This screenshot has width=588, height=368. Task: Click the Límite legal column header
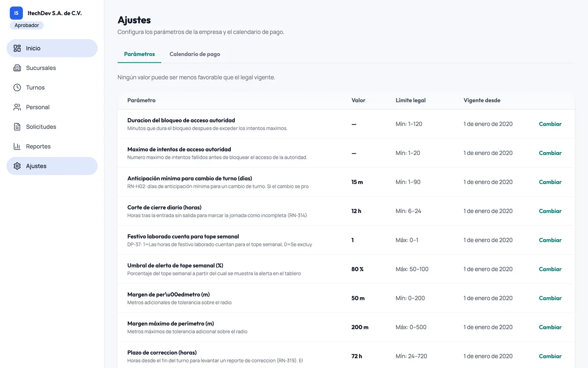click(411, 100)
